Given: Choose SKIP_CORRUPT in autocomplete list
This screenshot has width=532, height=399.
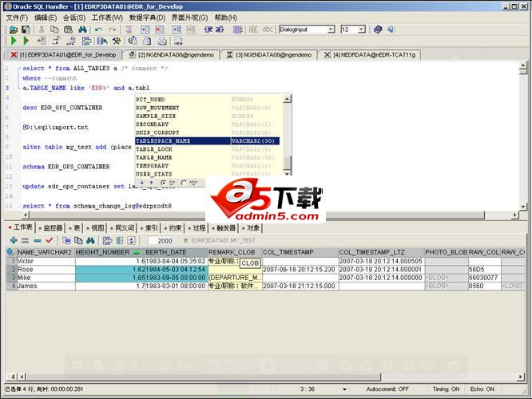Looking at the screenshot, I should click(x=208, y=132).
